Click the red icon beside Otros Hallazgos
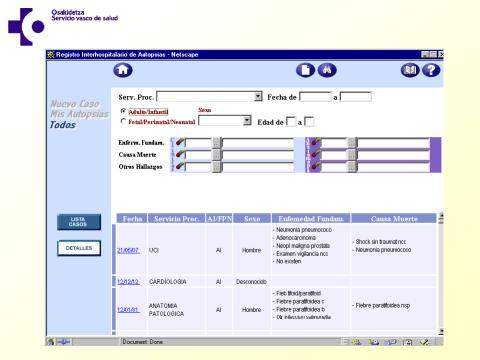Screen dimensions: 480x360 click(x=180, y=166)
